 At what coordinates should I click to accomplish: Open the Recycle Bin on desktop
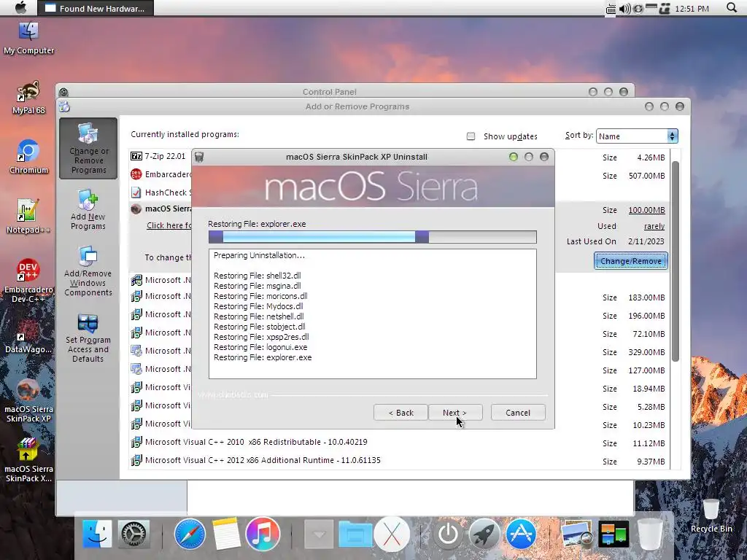click(711, 516)
